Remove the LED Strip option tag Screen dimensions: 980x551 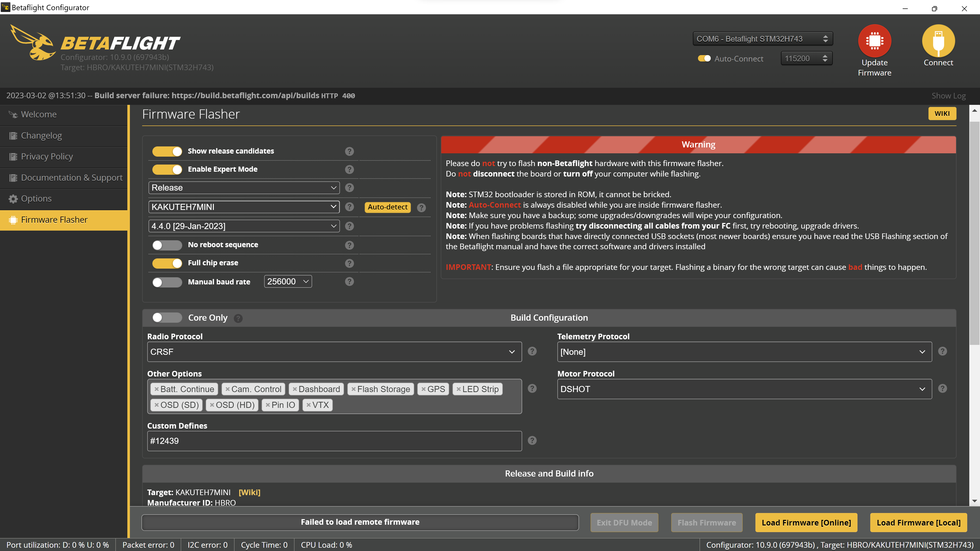pos(458,389)
